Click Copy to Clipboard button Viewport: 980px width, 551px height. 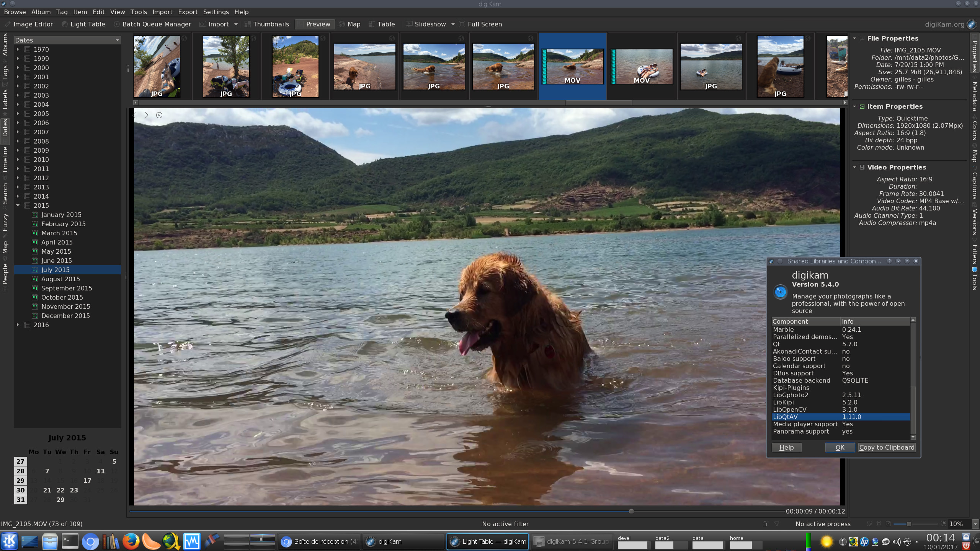[x=887, y=447]
